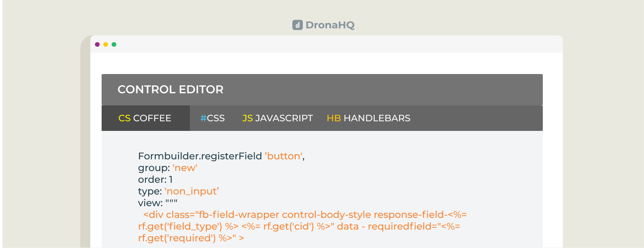Click the CONTROL EDITOR title bar
Image resolution: width=644 pixels, height=248 pixels.
pyautogui.click(x=171, y=89)
